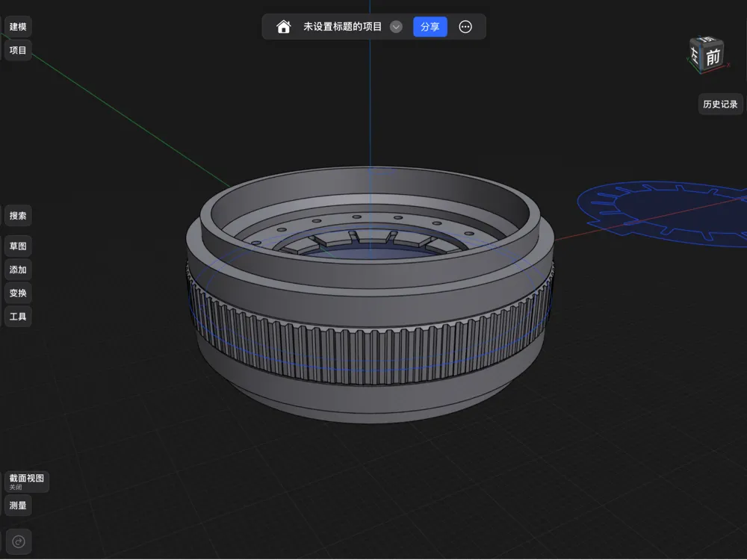747x560 pixels.
Task: Click the 搜索 (Search) tool button
Action: tap(18, 216)
